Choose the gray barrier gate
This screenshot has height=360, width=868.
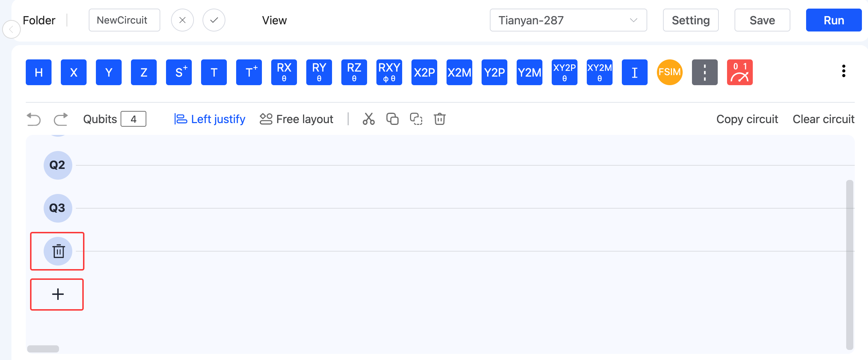[x=704, y=72]
